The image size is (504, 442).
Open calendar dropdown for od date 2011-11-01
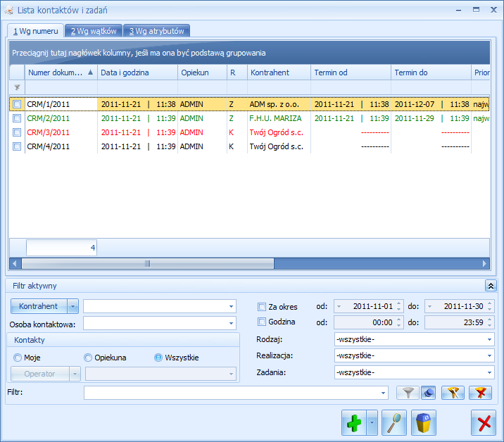click(339, 306)
